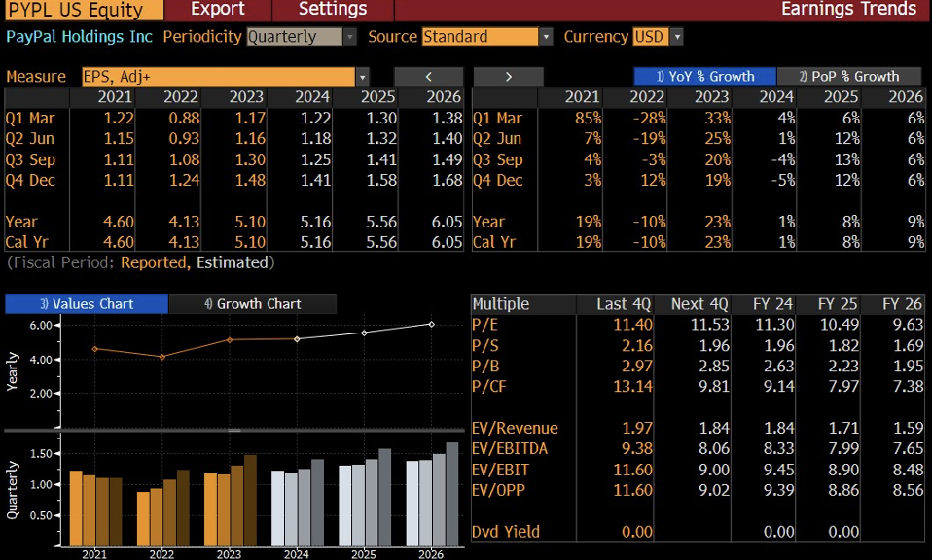Click the Cal Yr row 2026 EPS value 6.05
The height and width of the screenshot is (560, 932).
447,242
